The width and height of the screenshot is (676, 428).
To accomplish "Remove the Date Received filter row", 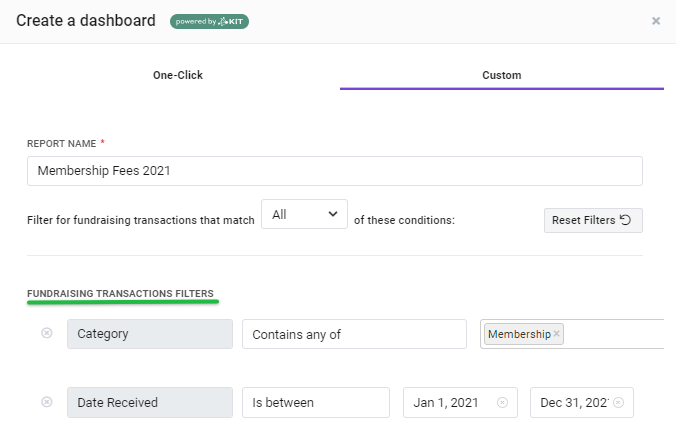I will (x=47, y=402).
